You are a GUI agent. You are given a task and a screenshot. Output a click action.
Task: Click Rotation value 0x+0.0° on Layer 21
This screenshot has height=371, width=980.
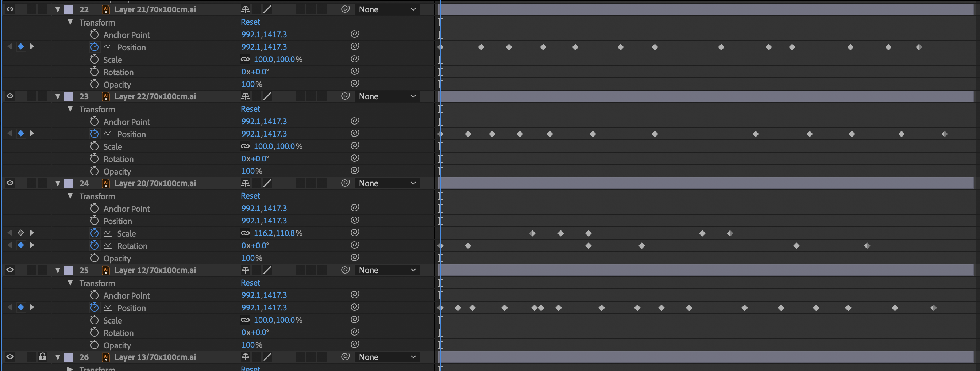(255, 72)
